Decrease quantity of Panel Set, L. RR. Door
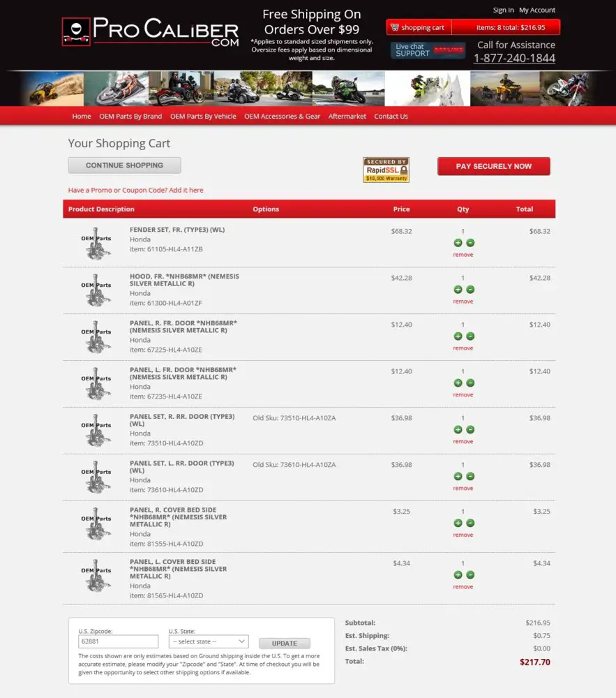 coord(470,476)
